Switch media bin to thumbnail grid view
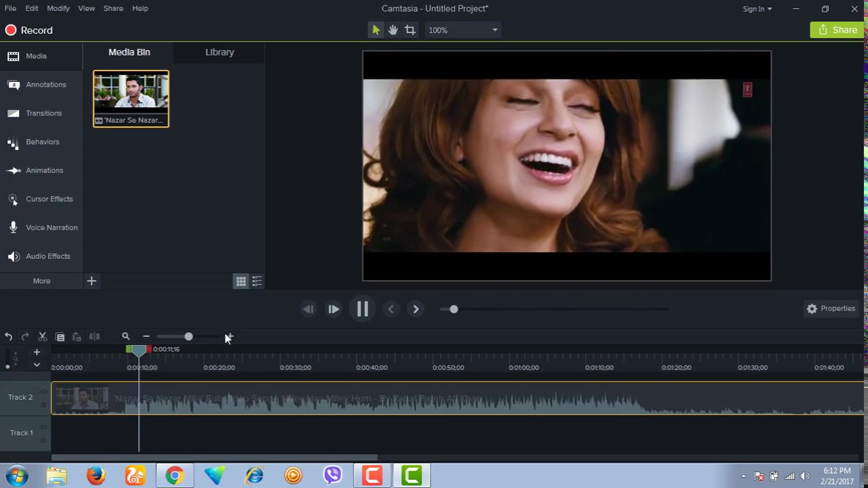Image resolution: width=868 pixels, height=488 pixels. [x=241, y=281]
